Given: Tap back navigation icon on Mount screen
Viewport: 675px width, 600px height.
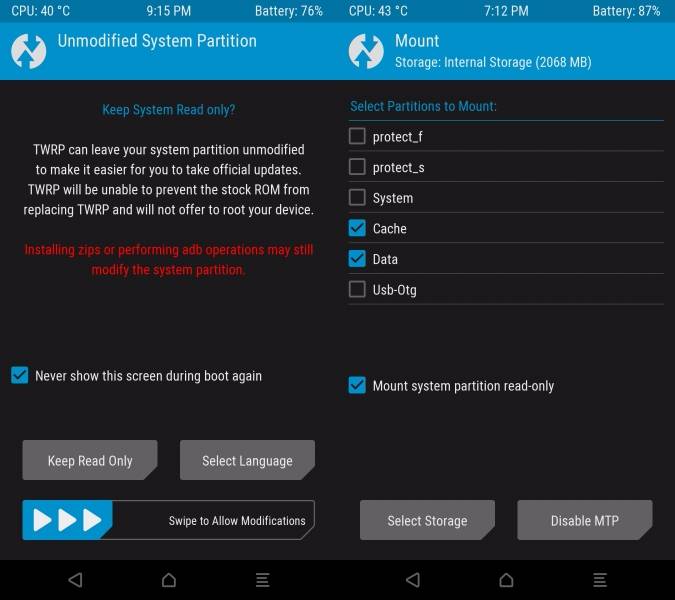Looking at the screenshot, I should point(413,580).
